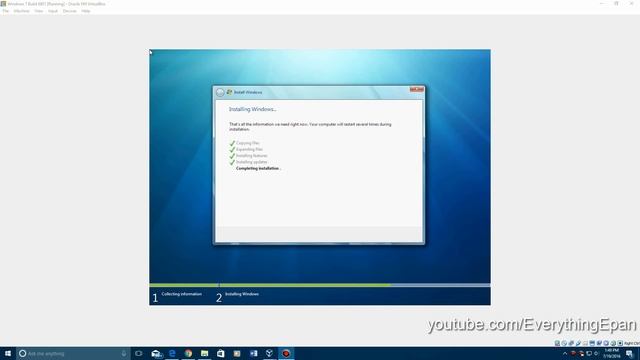
Task: Open File Explorer from taskbar
Action: coord(204,353)
